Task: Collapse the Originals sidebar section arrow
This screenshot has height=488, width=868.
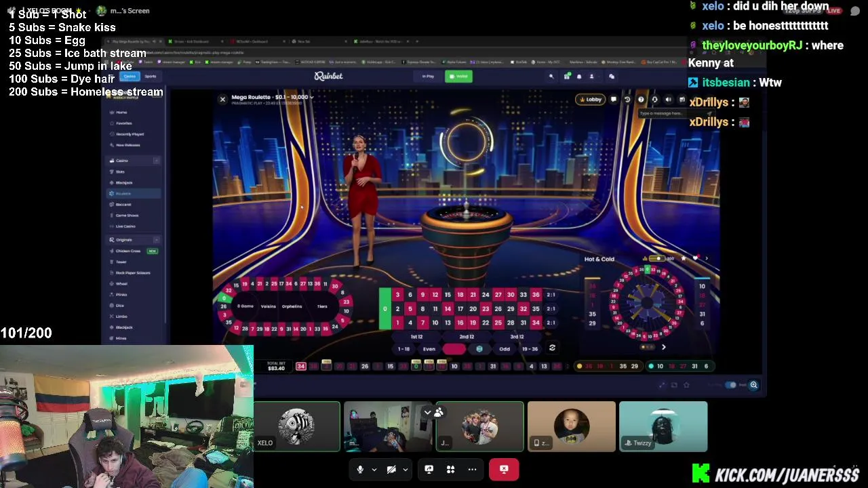Action: 157,239
